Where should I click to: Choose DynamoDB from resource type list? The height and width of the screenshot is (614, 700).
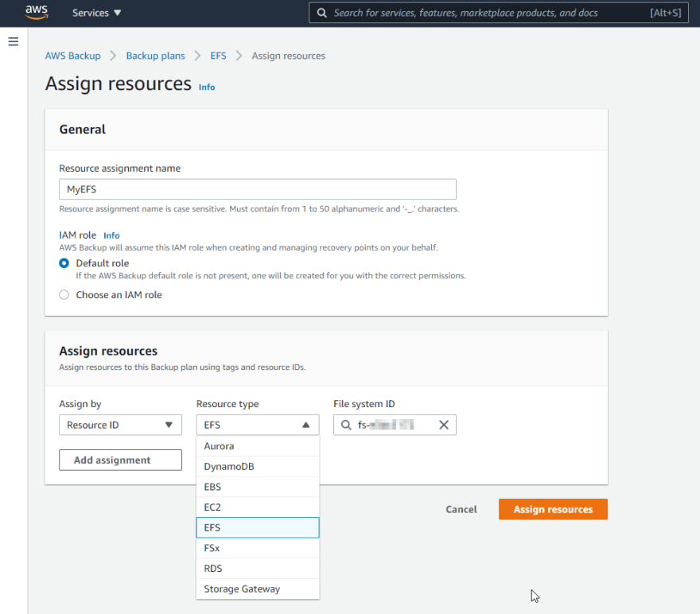coord(258,467)
